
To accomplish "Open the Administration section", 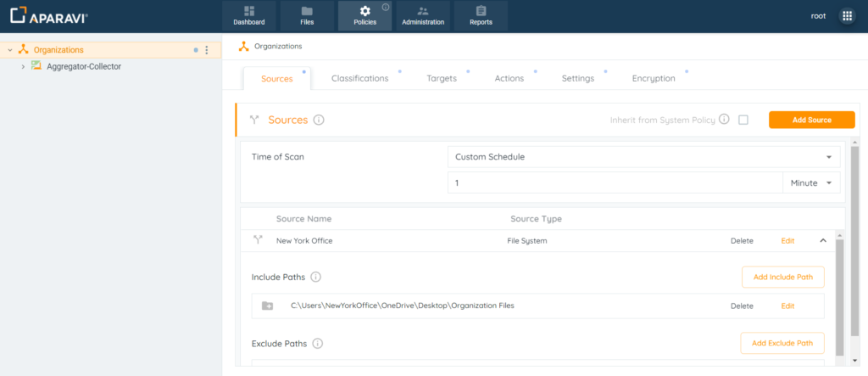I will tap(423, 16).
